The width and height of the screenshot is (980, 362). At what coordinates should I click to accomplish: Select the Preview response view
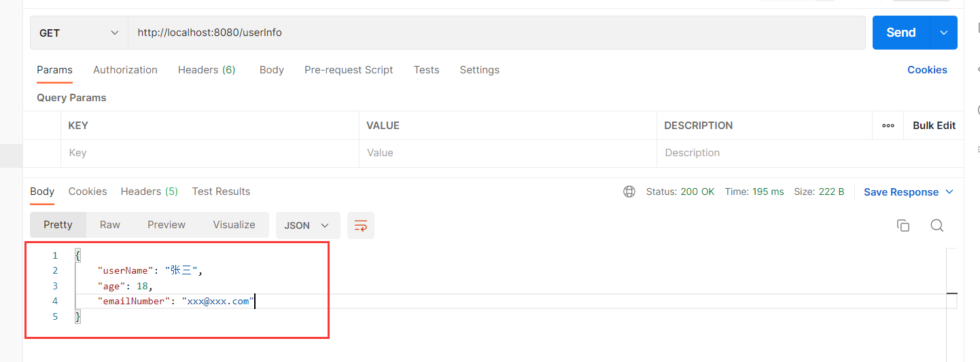tap(167, 225)
